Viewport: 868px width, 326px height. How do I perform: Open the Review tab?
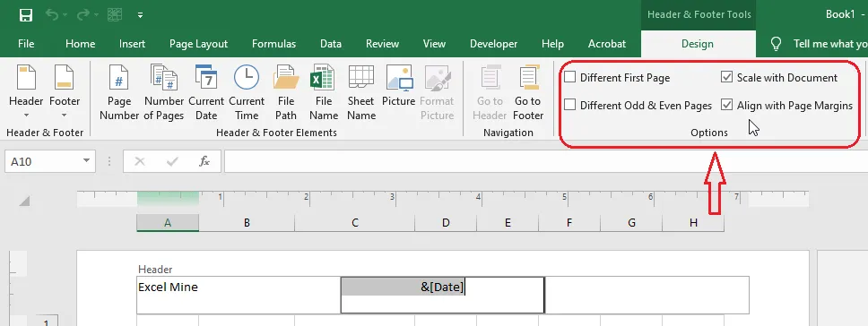coord(383,44)
